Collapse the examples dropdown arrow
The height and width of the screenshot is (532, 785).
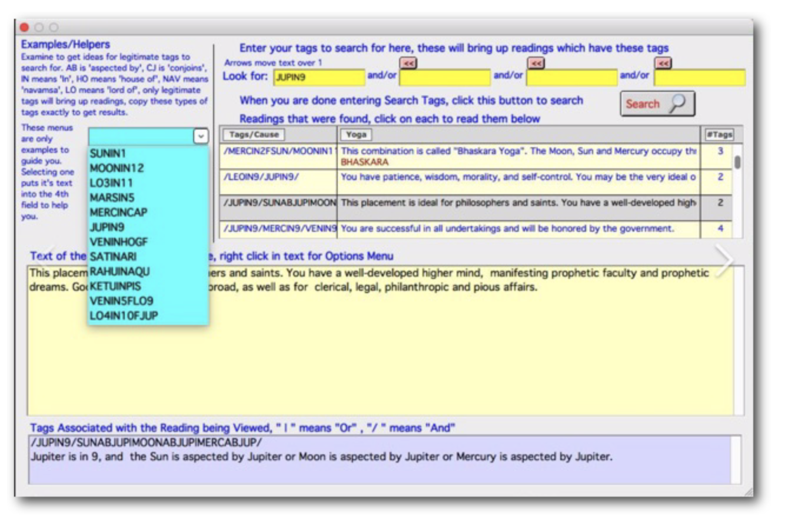201,137
